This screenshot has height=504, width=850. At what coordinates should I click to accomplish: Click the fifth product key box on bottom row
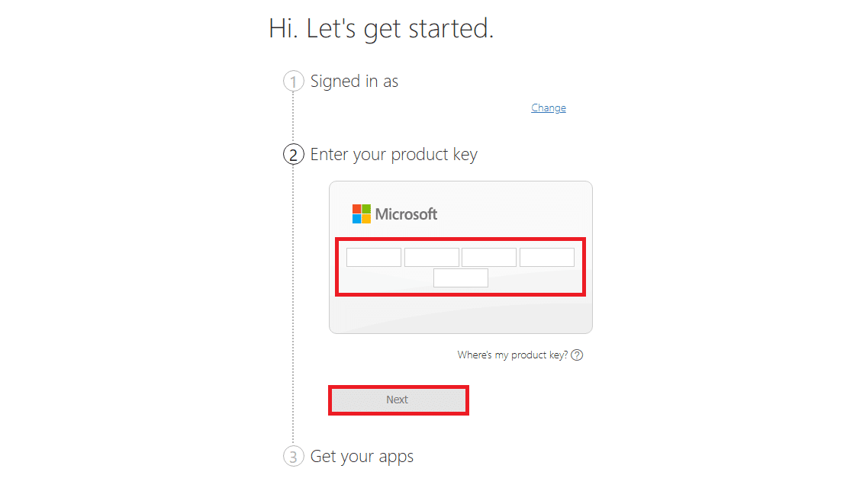click(x=461, y=278)
